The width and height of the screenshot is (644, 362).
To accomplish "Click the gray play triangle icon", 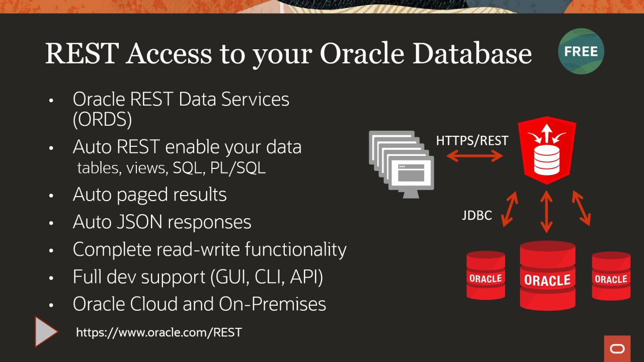I will pos(46,331).
